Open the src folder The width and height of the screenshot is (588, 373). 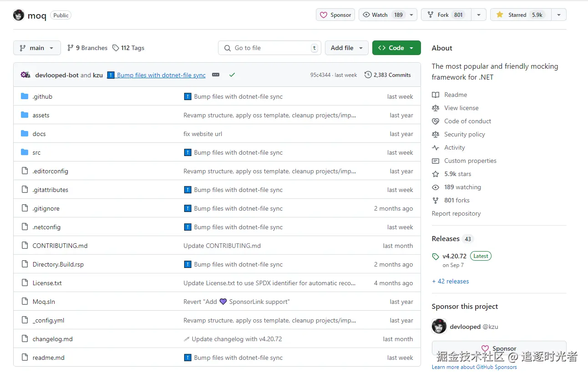(x=36, y=152)
